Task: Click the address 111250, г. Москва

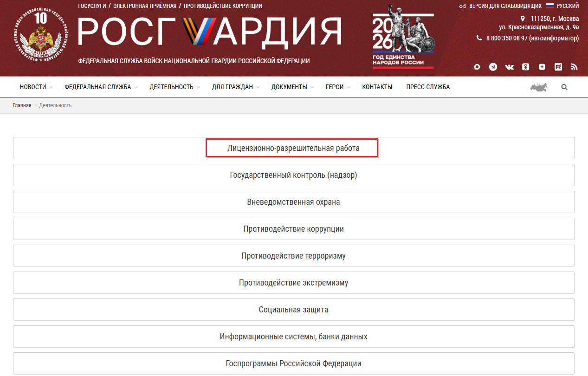Action: coord(555,19)
